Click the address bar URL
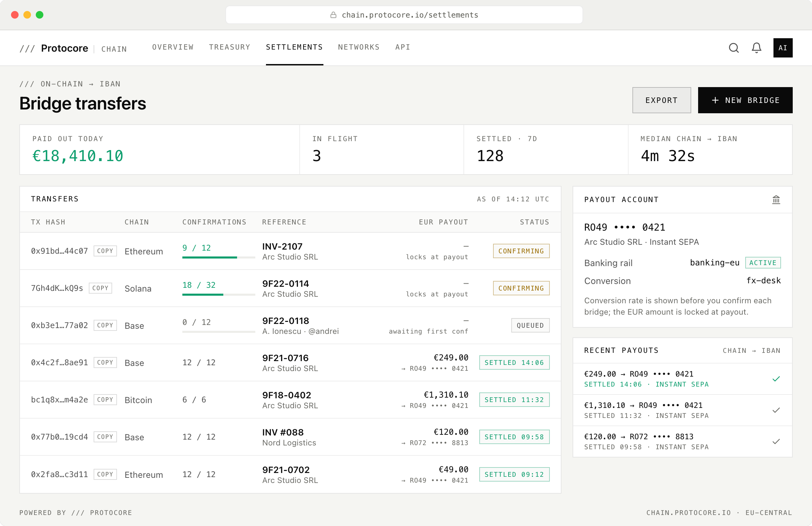Screen dimensions: 812x526 [410, 15]
